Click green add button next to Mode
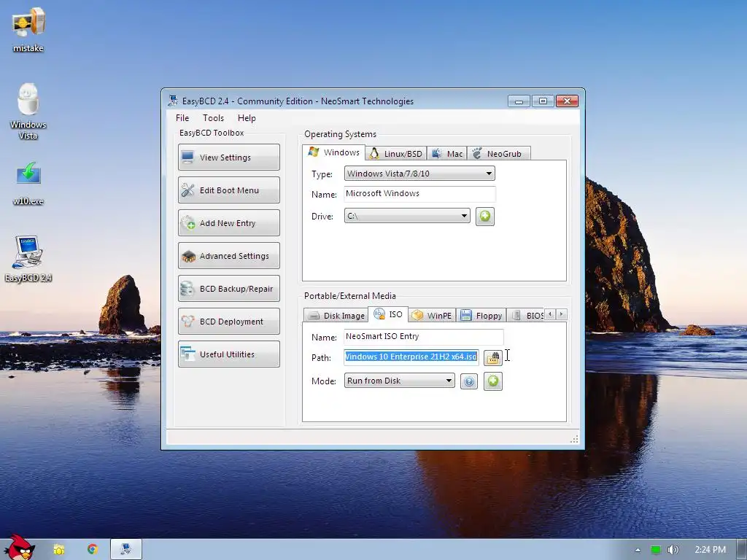 [493, 381]
